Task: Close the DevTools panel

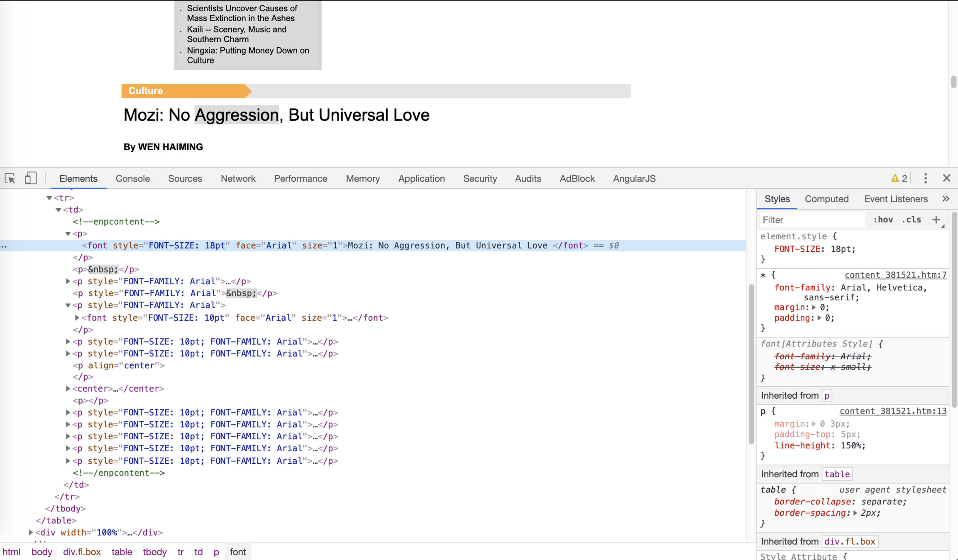Action: pos(946,178)
